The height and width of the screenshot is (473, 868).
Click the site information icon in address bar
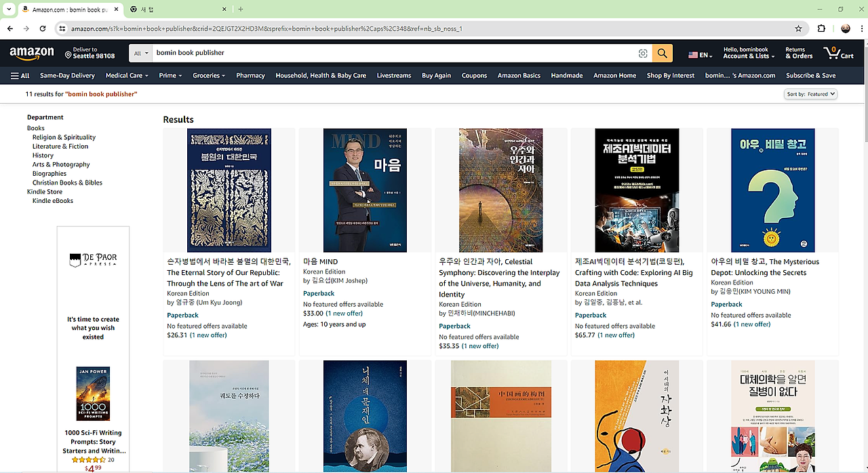pyautogui.click(x=62, y=29)
